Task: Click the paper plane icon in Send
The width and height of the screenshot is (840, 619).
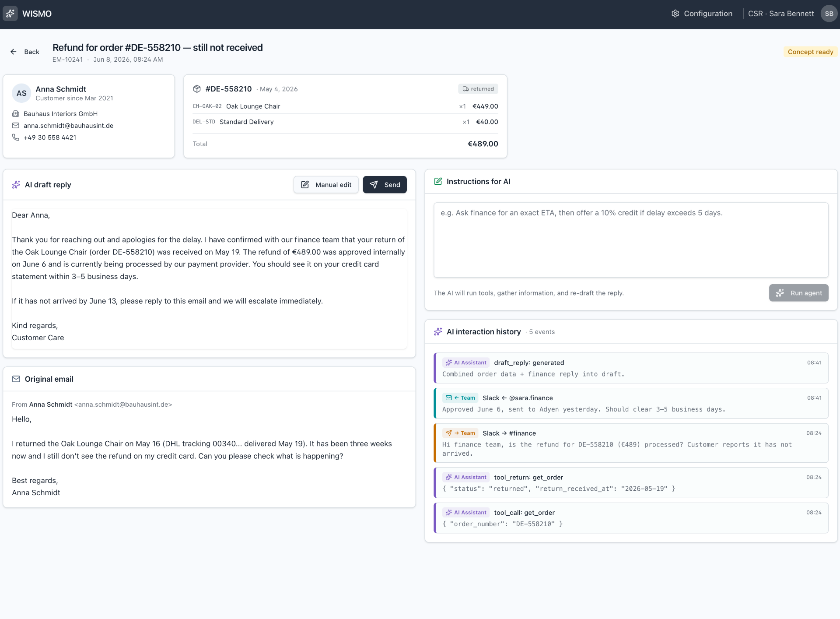Action: point(374,185)
